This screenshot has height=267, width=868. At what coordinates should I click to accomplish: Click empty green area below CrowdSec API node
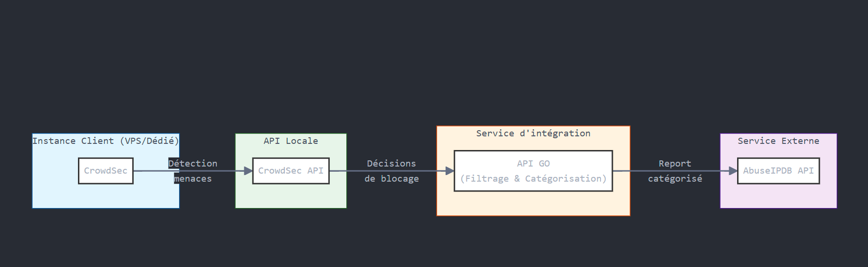pyautogui.click(x=291, y=196)
